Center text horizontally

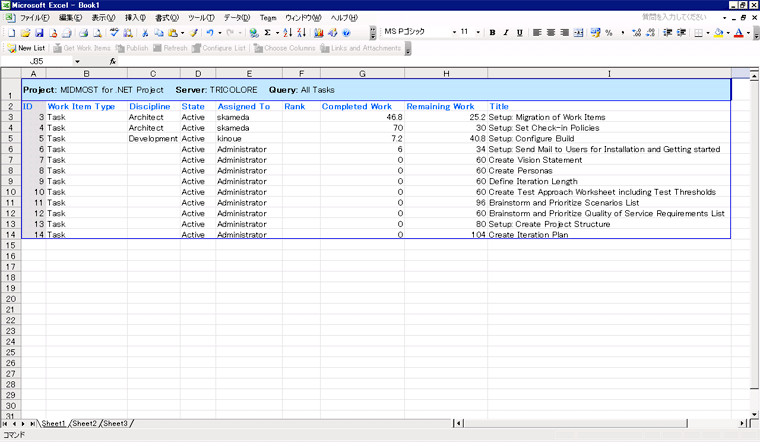pyautogui.click(x=551, y=32)
